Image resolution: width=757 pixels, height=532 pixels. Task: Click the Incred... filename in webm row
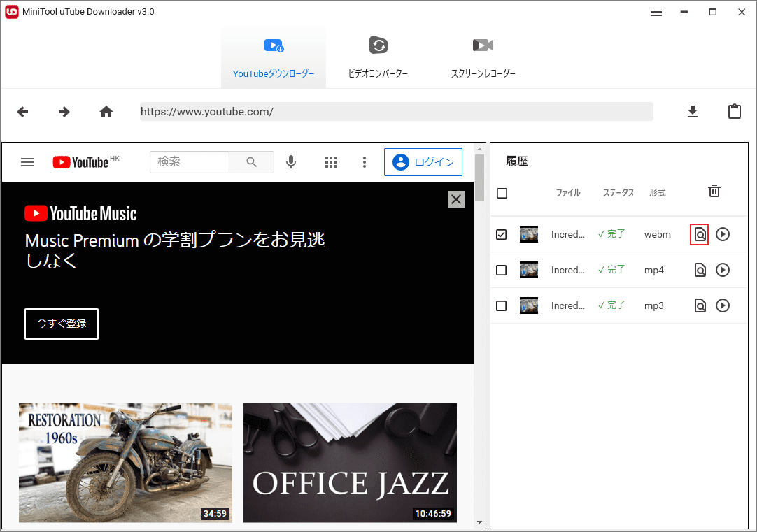568,234
